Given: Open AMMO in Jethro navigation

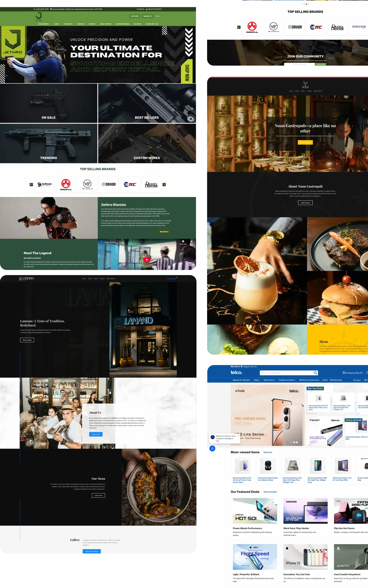Looking at the screenshot, I should pos(56,24).
